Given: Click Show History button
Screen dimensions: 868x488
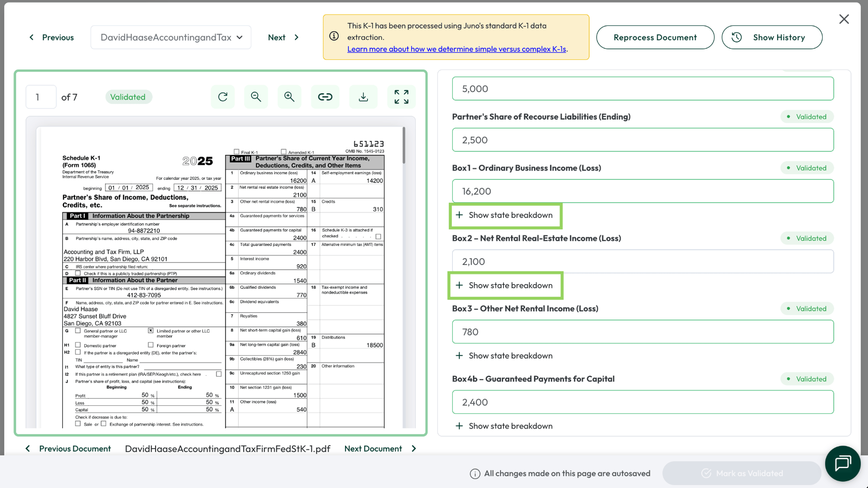Looking at the screenshot, I should click(x=772, y=37).
